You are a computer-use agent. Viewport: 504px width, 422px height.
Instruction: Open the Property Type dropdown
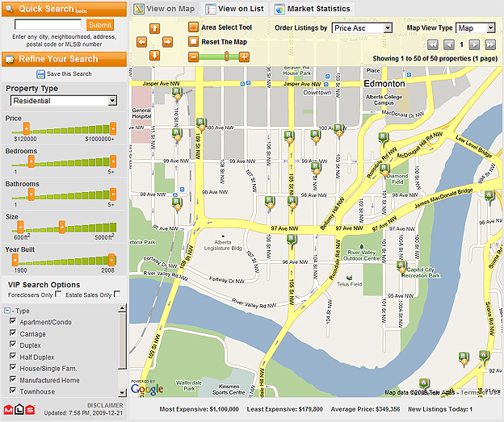tap(64, 101)
